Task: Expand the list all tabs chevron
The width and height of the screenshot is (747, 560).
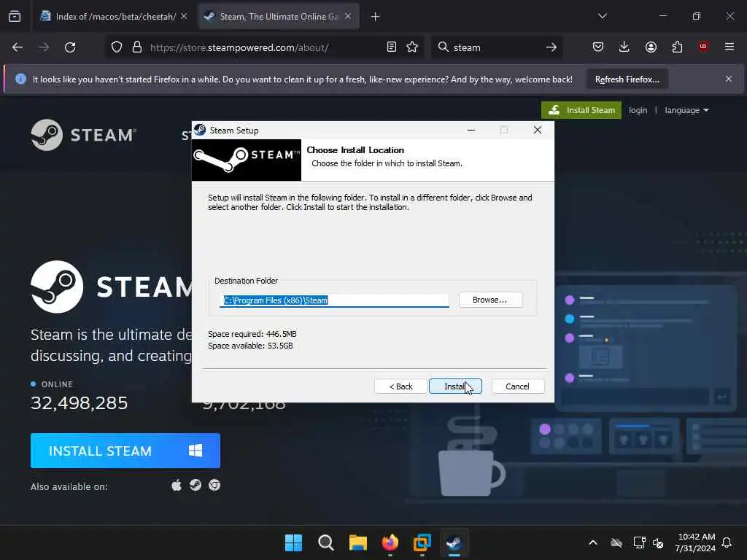Action: [602, 16]
